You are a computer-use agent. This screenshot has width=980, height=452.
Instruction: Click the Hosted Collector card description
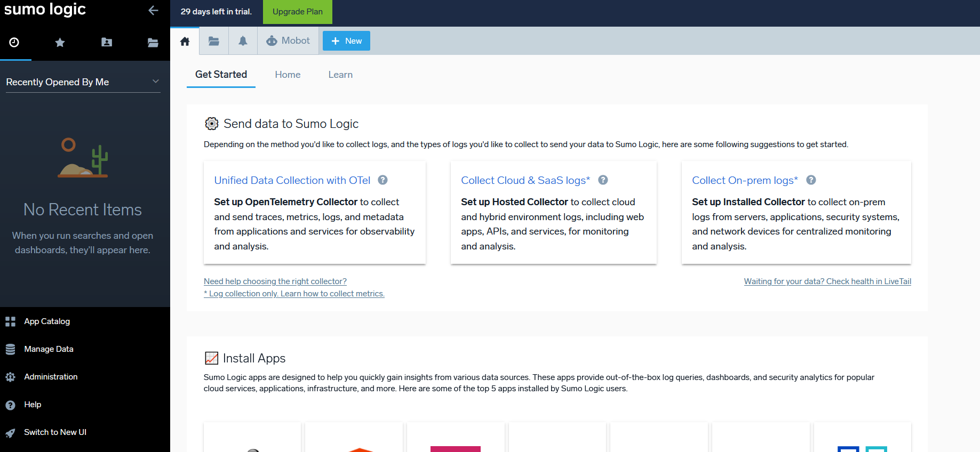(553, 224)
